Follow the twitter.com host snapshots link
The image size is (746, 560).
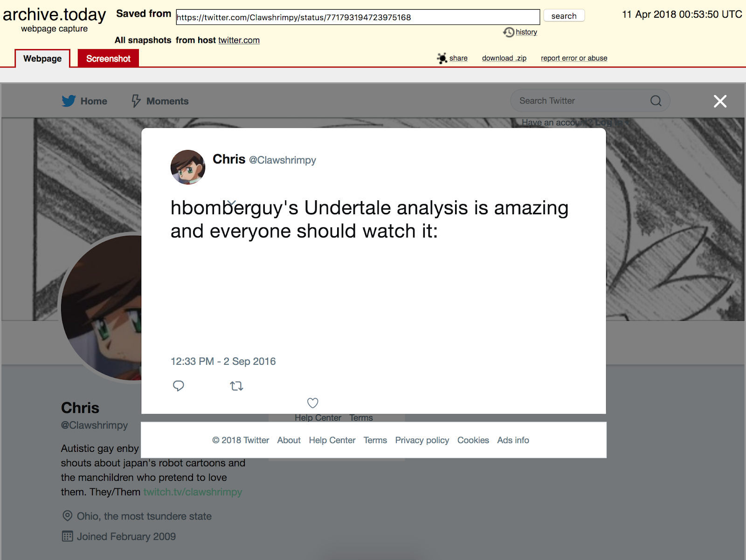[x=239, y=40]
